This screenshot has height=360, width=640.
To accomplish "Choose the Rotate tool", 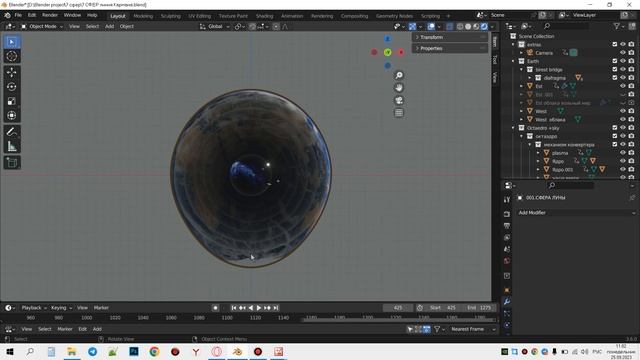I will click(x=12, y=87).
